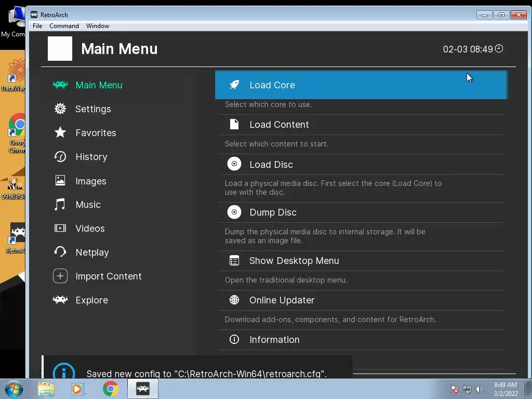Click the Videos film icon

click(x=60, y=228)
